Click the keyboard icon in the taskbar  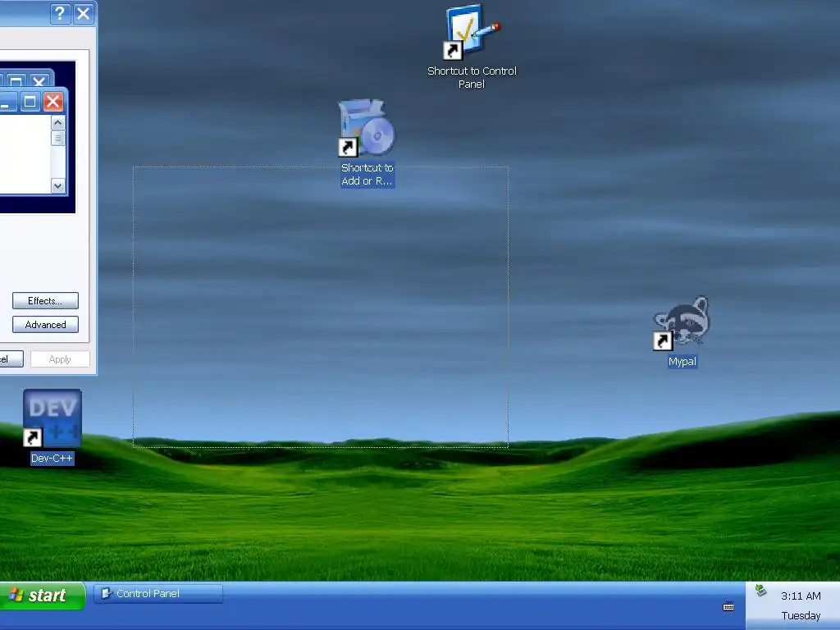(x=728, y=607)
